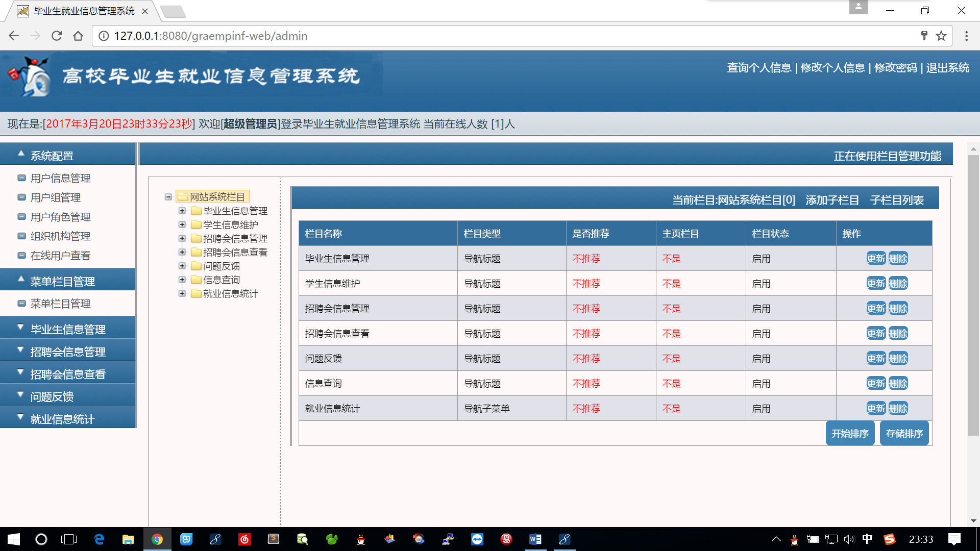
Task: Expand the 招聘会信息管理 sidebar section
Action: click(68, 352)
